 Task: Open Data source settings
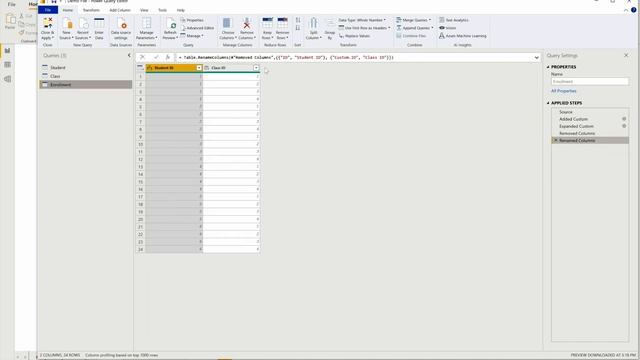click(x=121, y=29)
